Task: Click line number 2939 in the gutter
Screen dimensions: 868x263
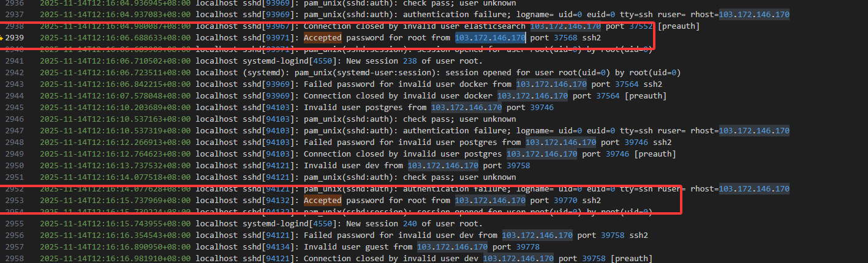Action: point(15,38)
